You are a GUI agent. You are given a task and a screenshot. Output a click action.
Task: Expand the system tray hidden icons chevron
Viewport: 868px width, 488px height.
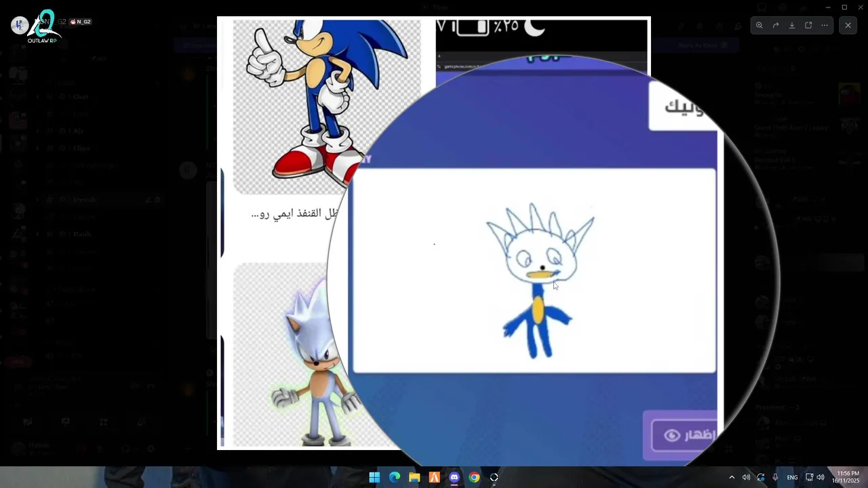(732, 477)
